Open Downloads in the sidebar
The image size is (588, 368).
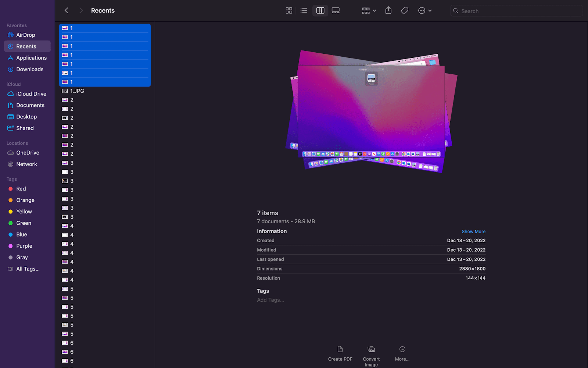tap(27, 69)
